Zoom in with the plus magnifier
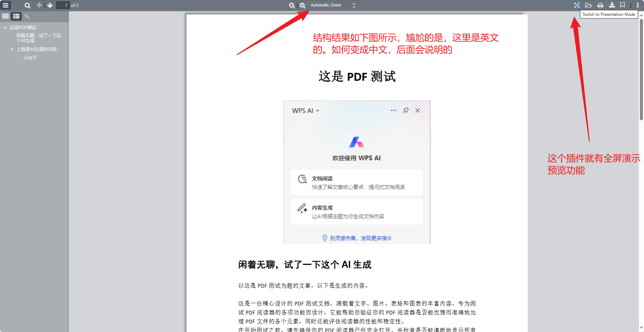The width and height of the screenshot is (644, 332). coord(302,5)
